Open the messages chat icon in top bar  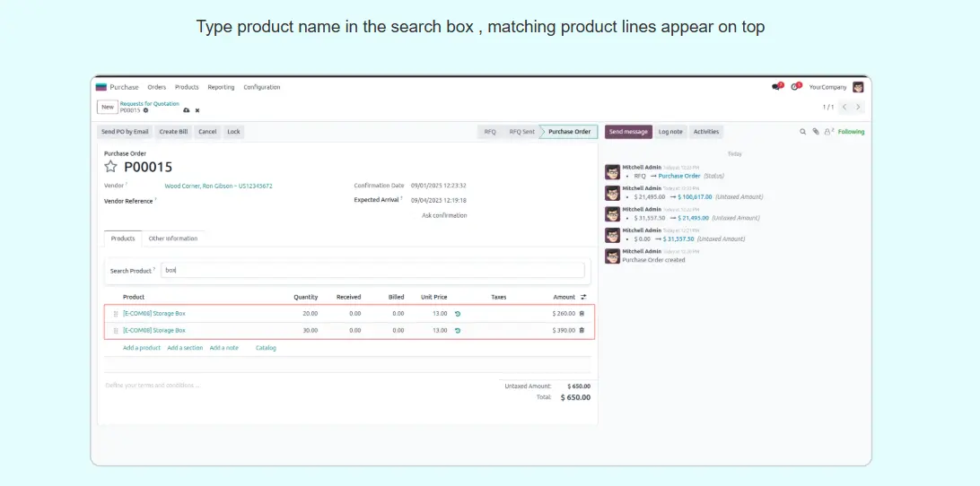tap(776, 87)
